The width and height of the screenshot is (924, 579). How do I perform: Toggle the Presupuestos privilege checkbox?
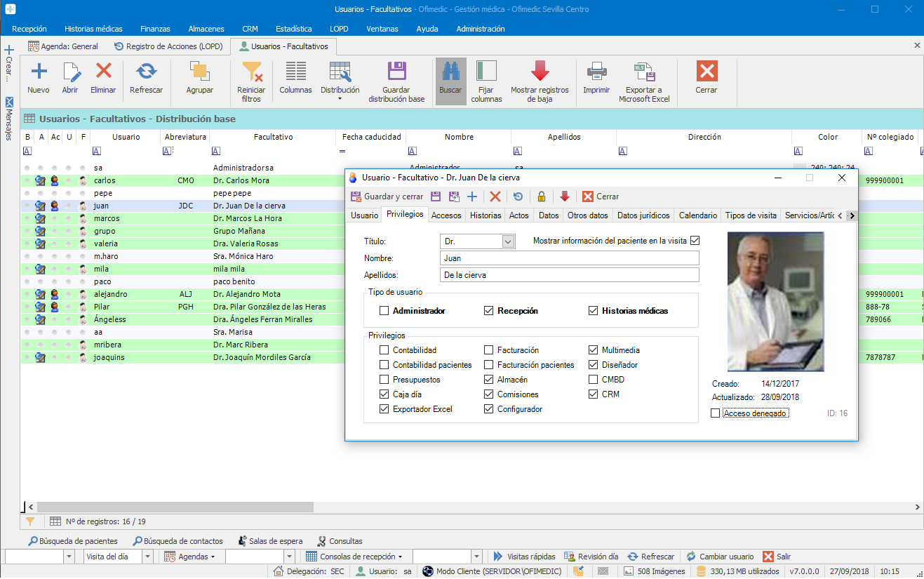(x=384, y=380)
